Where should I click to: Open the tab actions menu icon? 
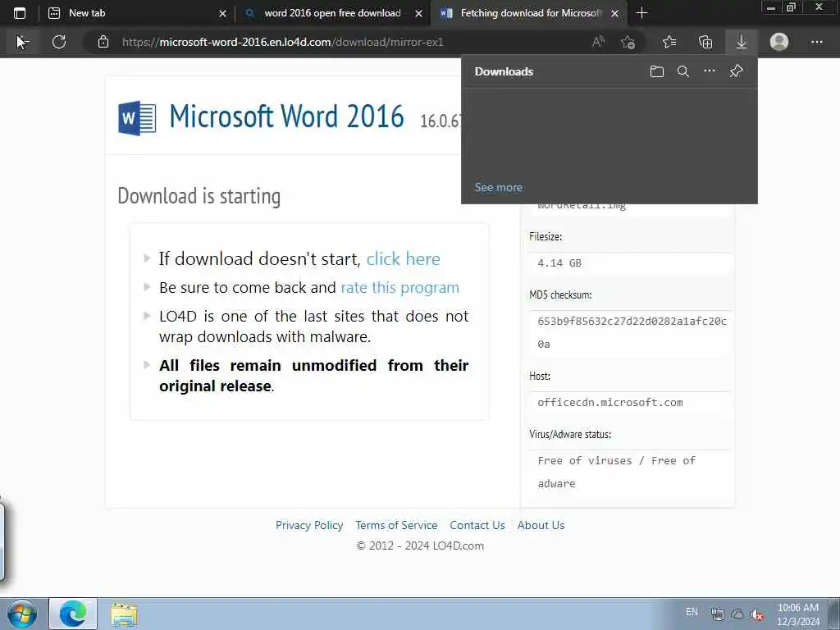pos(20,13)
